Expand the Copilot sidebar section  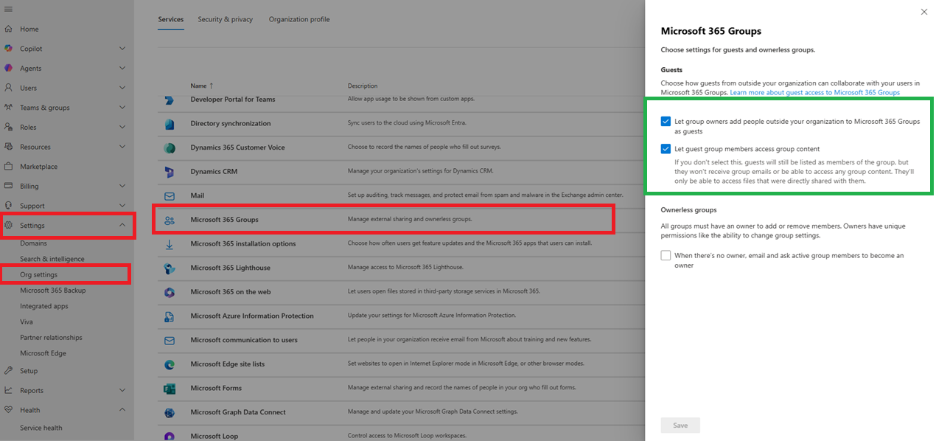pos(122,49)
